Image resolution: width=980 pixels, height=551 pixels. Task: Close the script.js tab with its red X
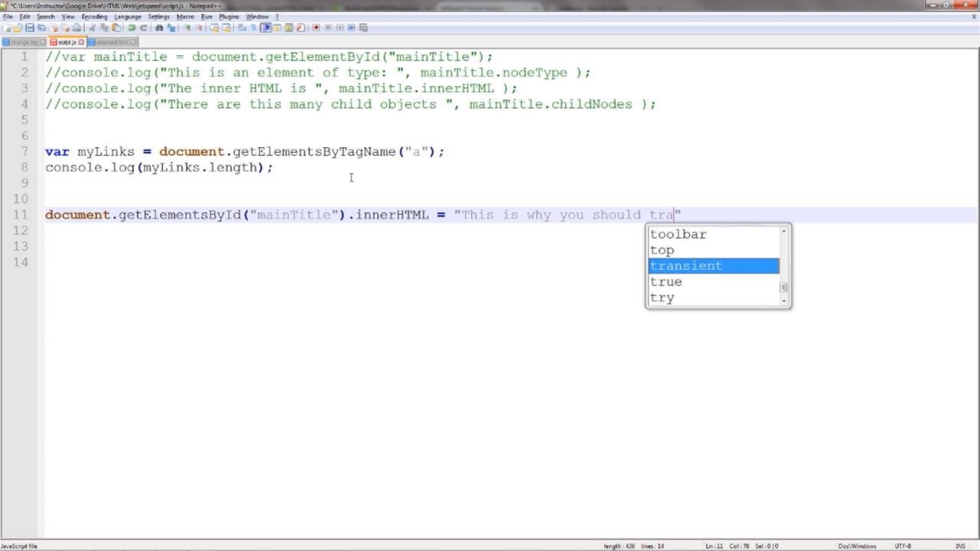[x=81, y=42]
